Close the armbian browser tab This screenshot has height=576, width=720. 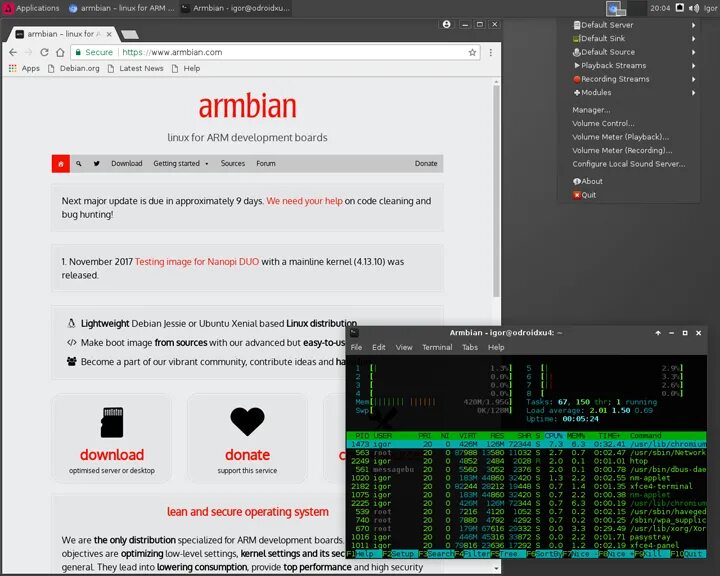pyautogui.click(x=109, y=34)
